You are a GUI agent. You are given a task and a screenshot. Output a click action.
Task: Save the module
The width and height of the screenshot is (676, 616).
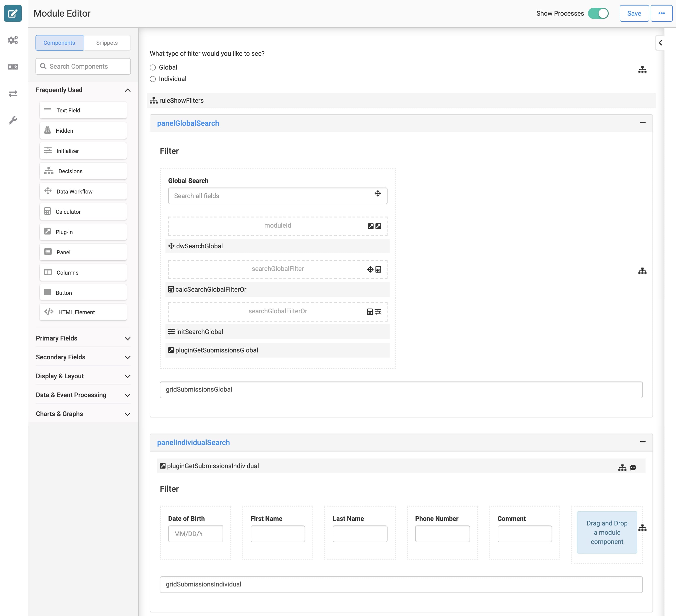(x=634, y=13)
